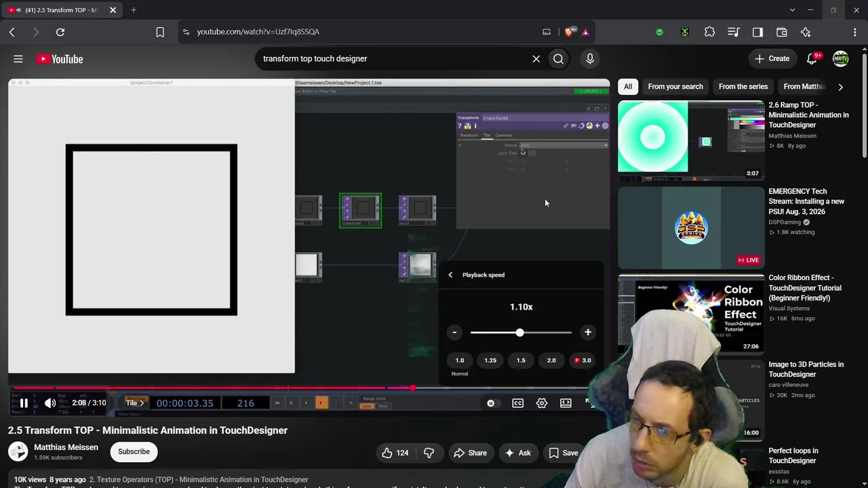Switch to theater mode
This screenshot has height=488, width=868.
click(566, 403)
